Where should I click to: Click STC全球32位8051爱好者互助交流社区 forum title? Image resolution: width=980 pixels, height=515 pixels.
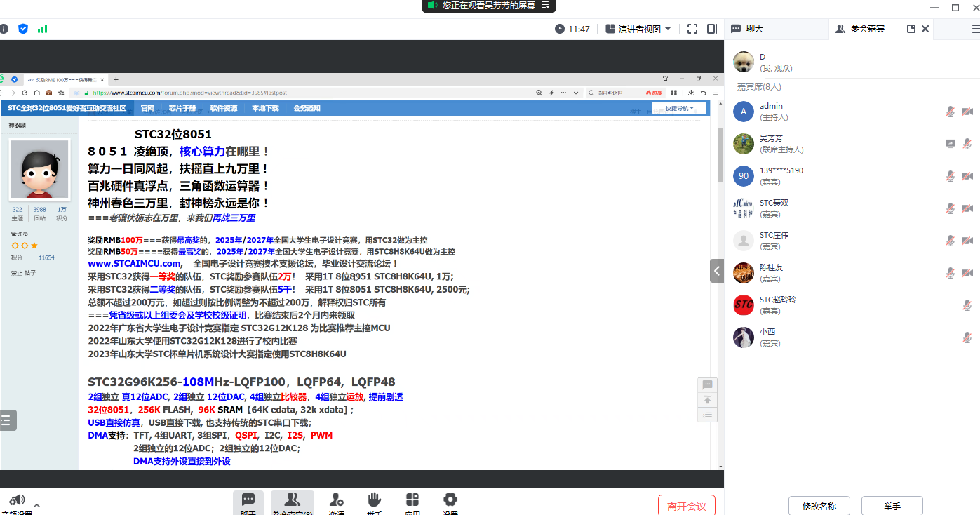(x=67, y=108)
